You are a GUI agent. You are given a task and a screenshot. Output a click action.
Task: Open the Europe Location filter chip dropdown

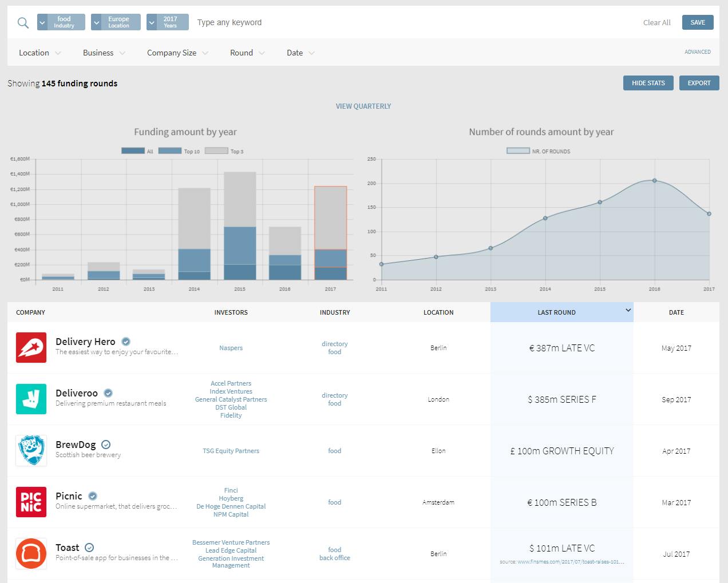[96, 22]
